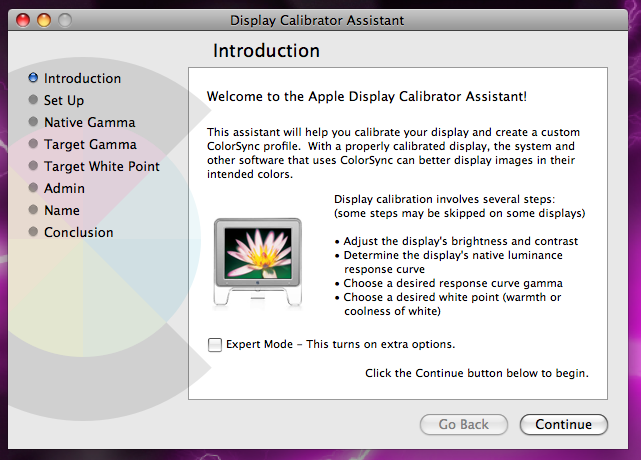
Task: Click 'Click the Continue button below to begin.' text
Action: pyautogui.click(x=477, y=373)
